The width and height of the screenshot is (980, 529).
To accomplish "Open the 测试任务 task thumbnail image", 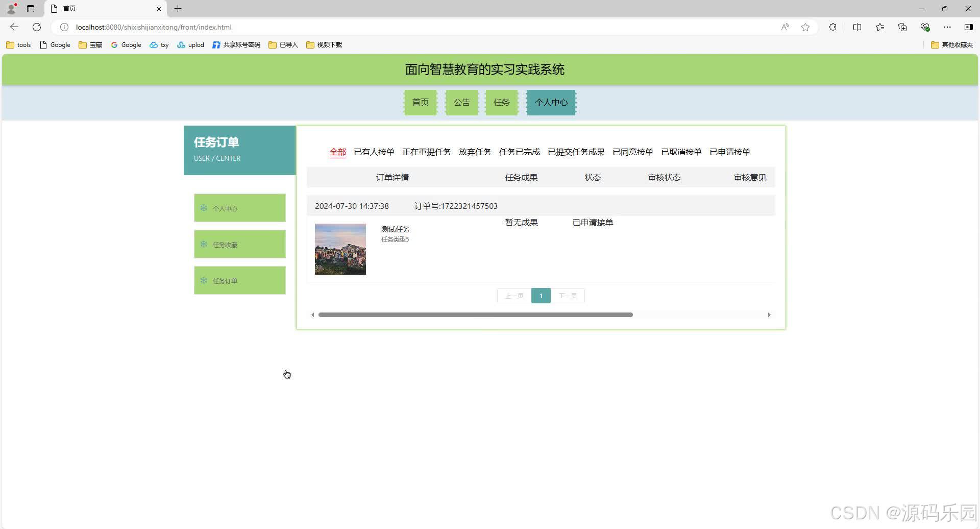I will pos(340,249).
